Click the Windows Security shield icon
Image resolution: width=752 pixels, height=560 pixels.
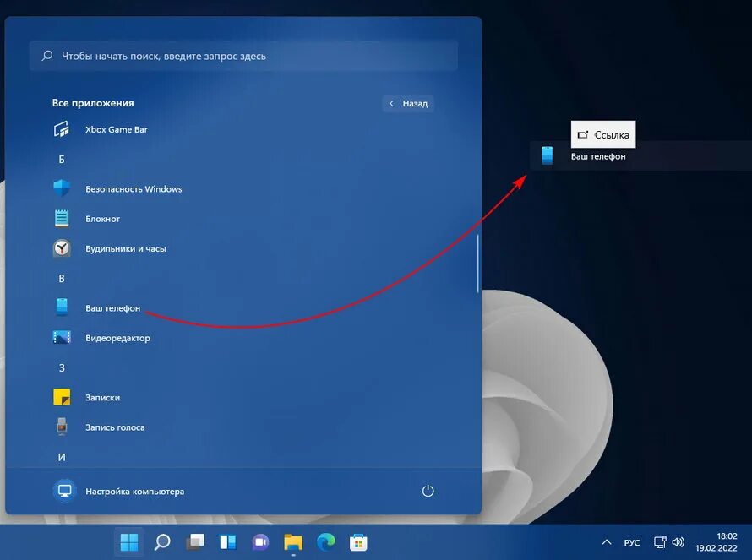62,188
